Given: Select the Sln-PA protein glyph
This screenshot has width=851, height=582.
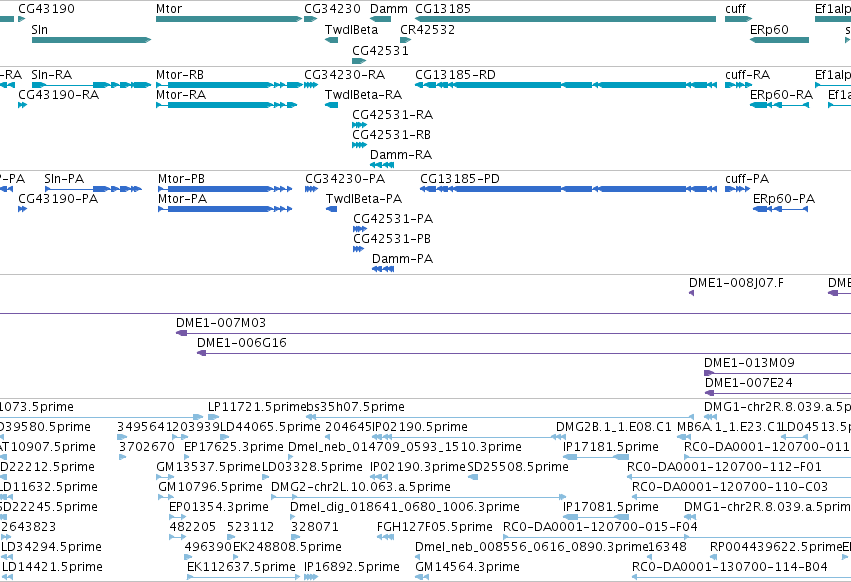Looking at the screenshot, I should pos(93,189).
